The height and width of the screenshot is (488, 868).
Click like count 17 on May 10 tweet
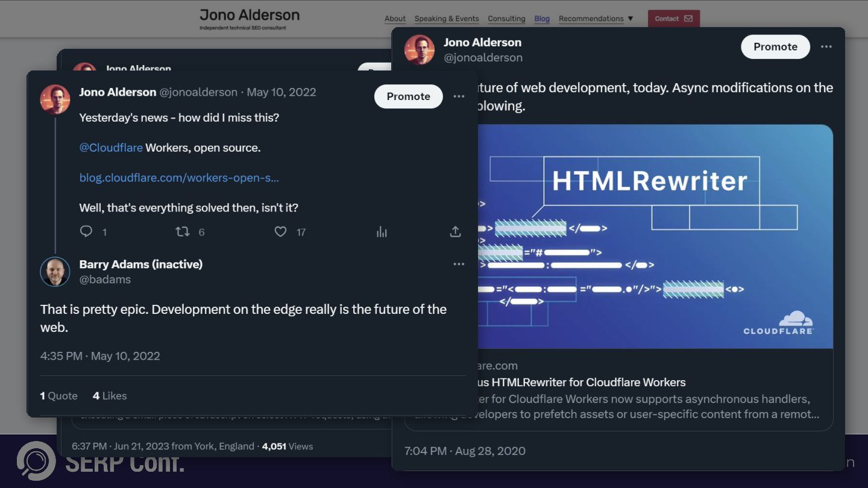click(301, 232)
